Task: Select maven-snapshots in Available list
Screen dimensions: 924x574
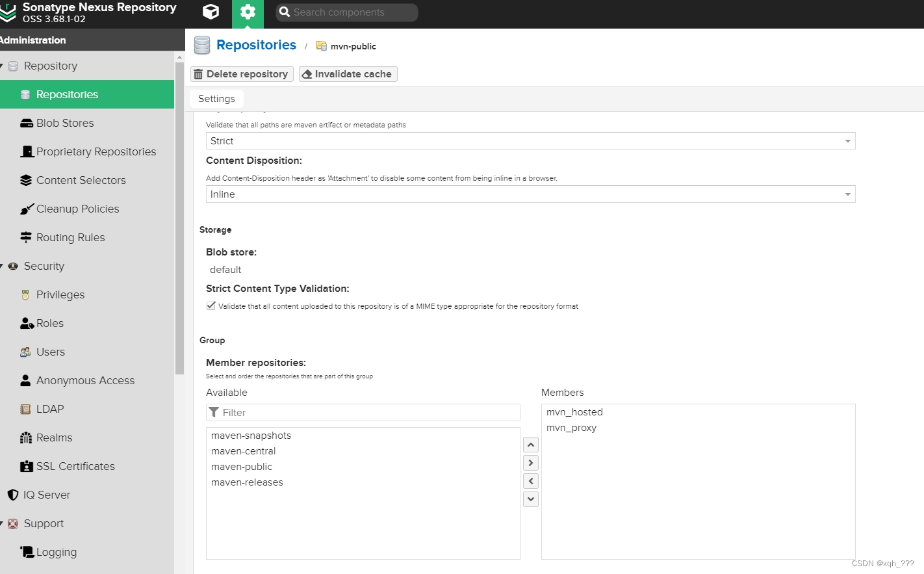Action: pyautogui.click(x=363, y=436)
